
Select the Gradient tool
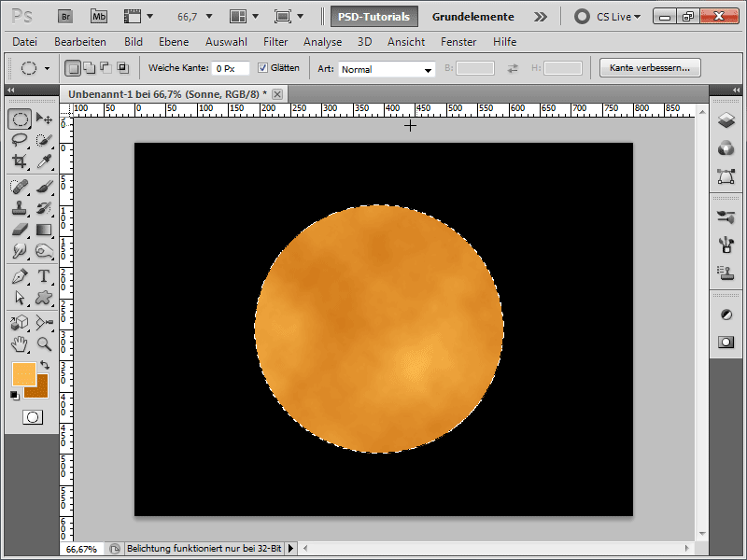pos(44,230)
